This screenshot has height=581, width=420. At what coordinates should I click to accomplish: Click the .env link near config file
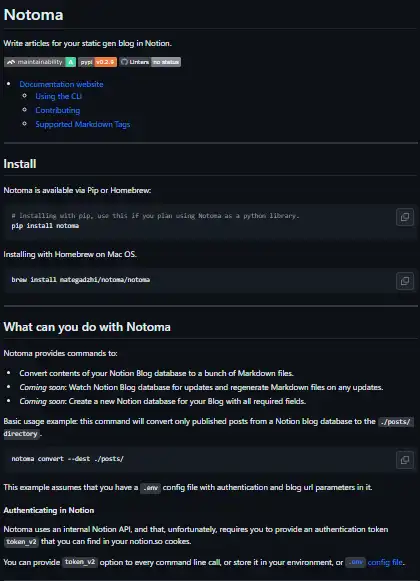[355, 562]
